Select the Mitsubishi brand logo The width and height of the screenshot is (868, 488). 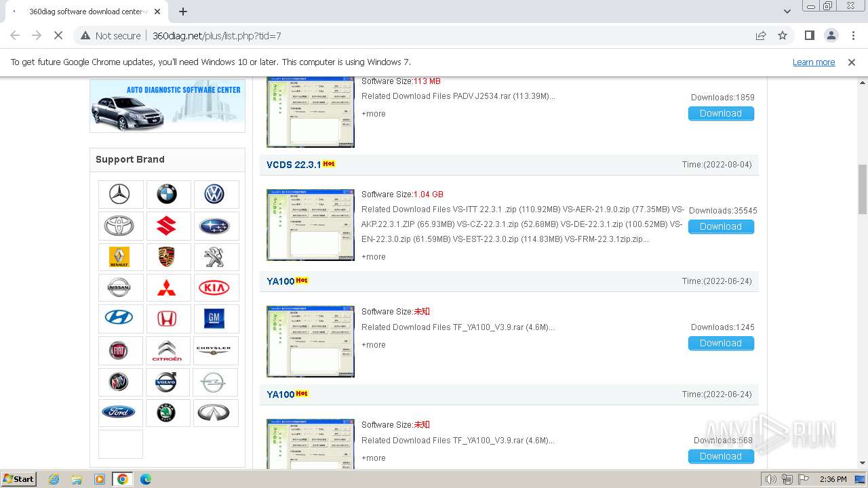167,288
